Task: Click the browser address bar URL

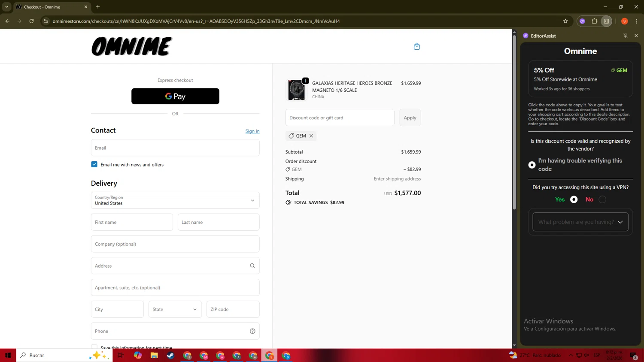Action: pos(196,21)
